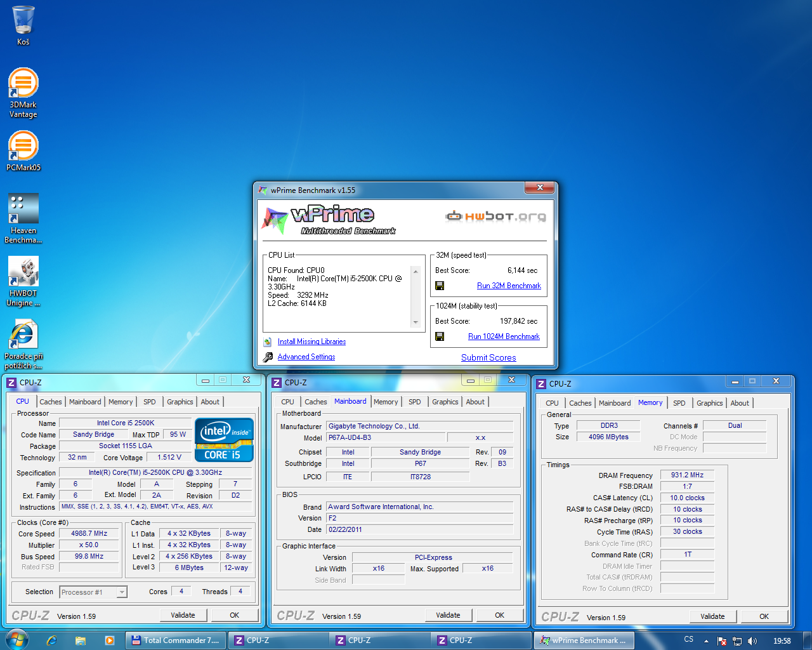Viewport: 812px width, 650px height.
Task: Open Mainboard tab in first CPU-Z window
Action: 85,402
